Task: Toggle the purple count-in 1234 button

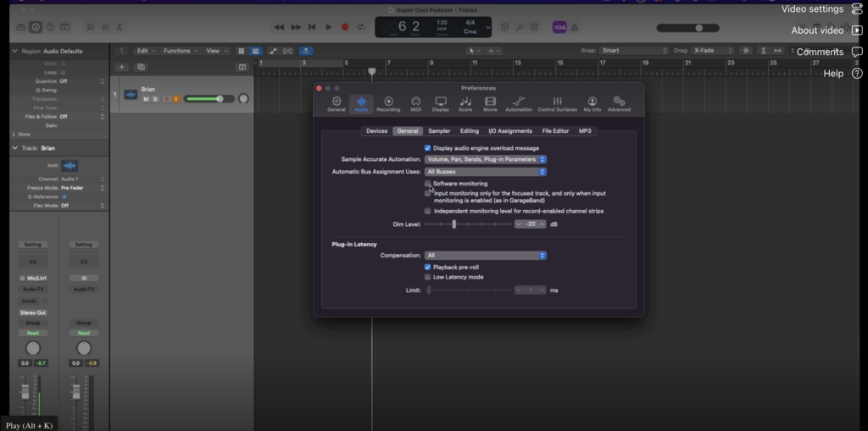Action: (559, 27)
